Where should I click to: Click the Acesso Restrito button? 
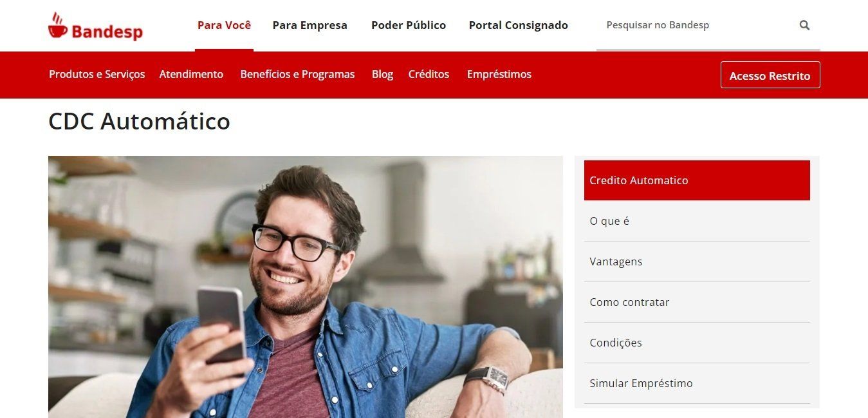tap(770, 75)
